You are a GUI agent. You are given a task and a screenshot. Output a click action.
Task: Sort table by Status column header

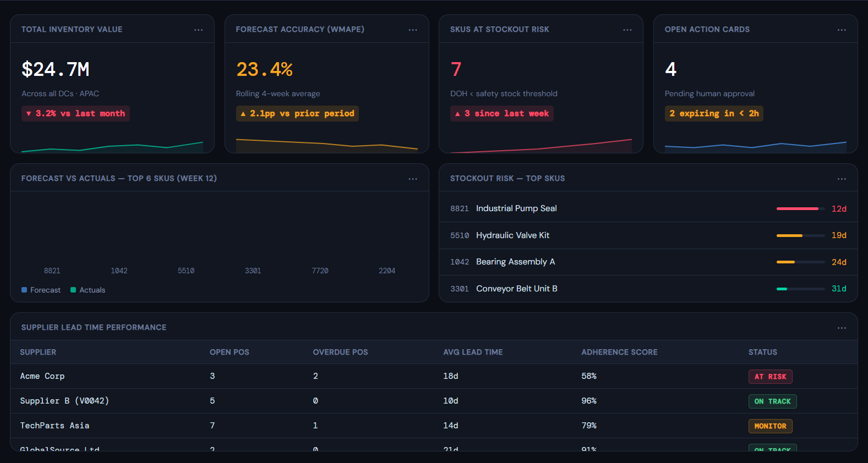tap(763, 352)
